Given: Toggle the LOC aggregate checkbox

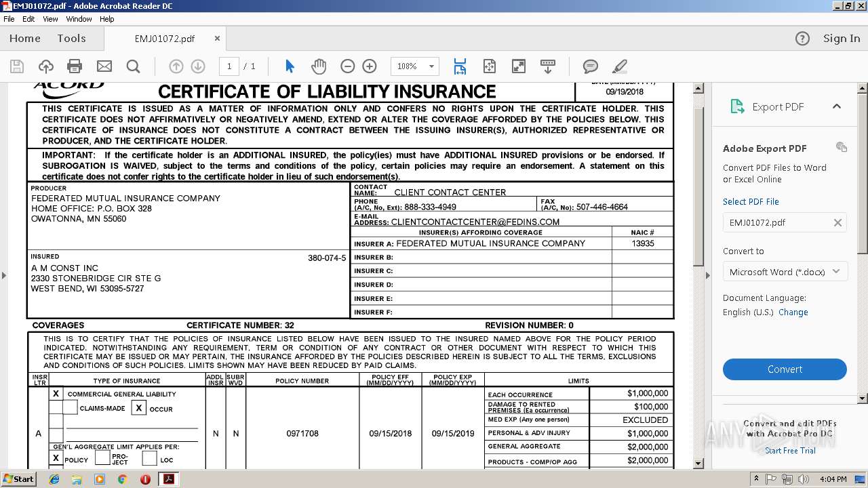Looking at the screenshot, I should [x=149, y=458].
